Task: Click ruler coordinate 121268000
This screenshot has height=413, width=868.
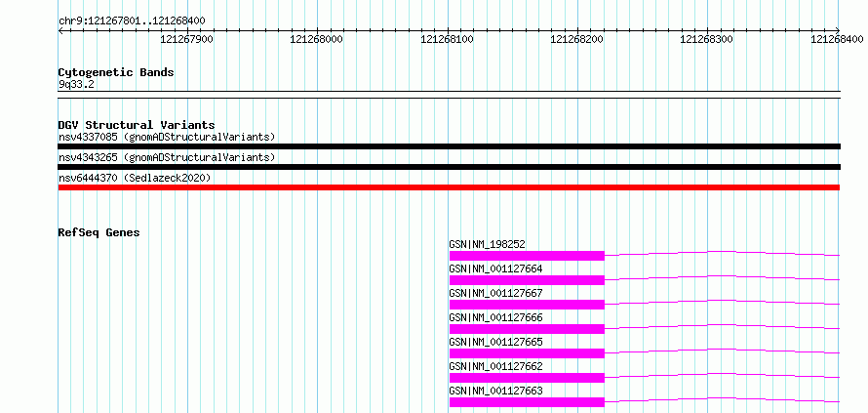Action: coord(317,39)
